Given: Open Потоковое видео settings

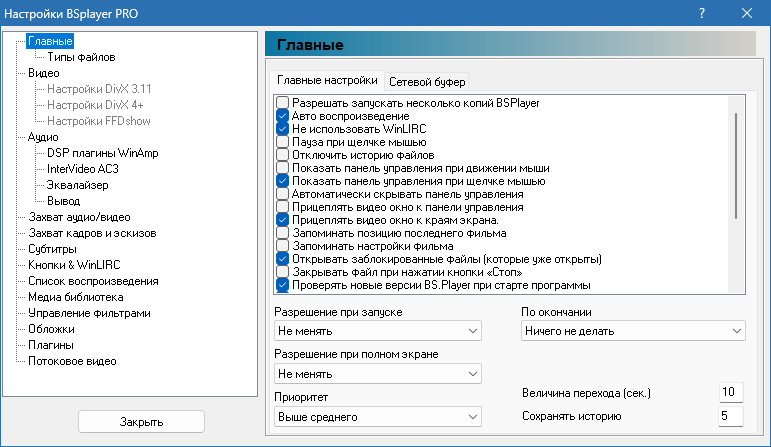Looking at the screenshot, I should 72,361.
